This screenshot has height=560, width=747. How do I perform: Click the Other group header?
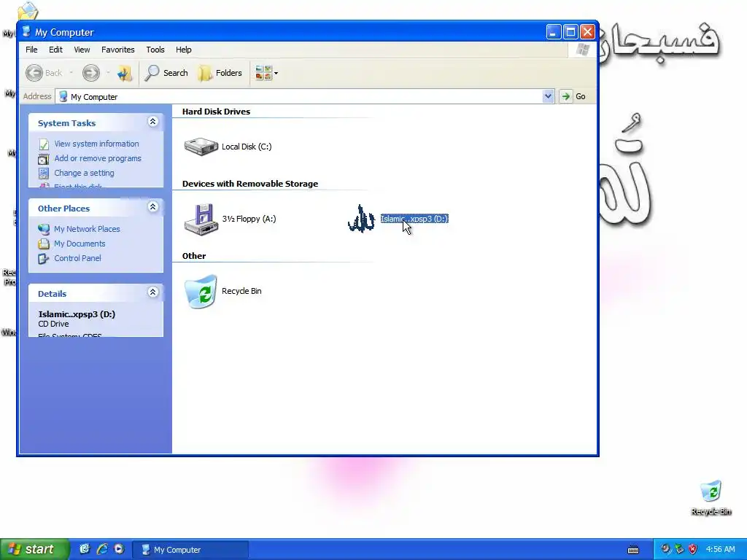tap(194, 256)
